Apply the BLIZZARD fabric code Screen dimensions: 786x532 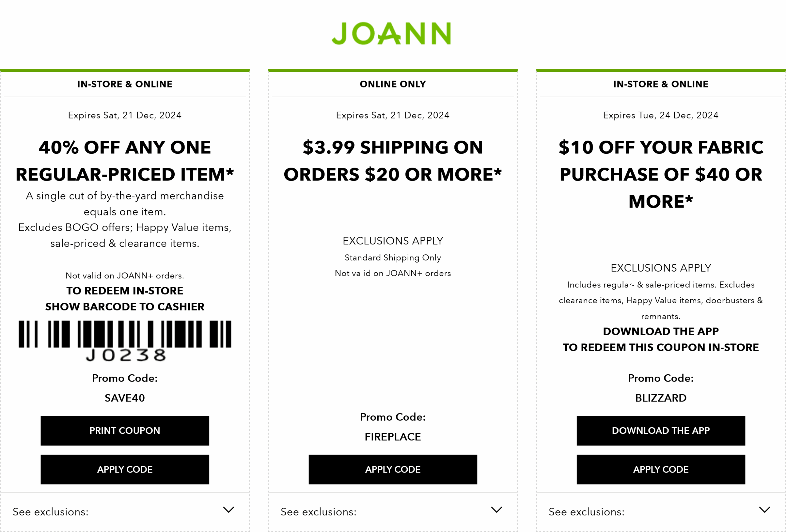[660, 469]
